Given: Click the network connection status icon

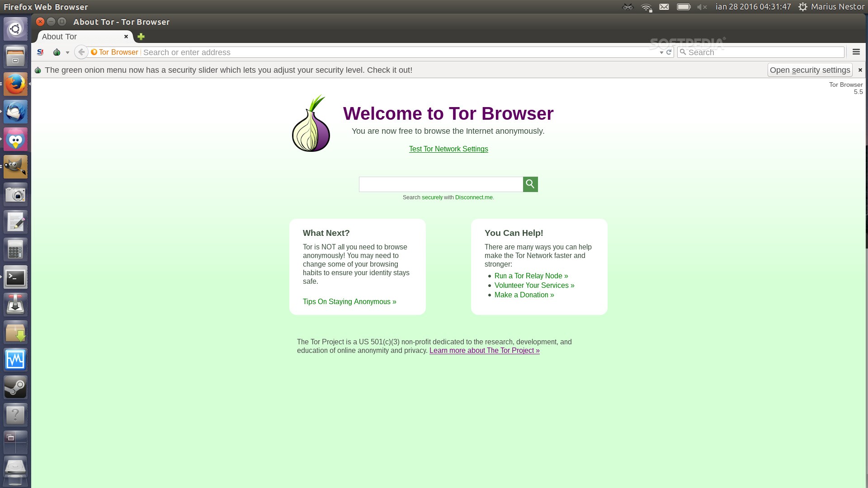Looking at the screenshot, I should pos(646,7).
